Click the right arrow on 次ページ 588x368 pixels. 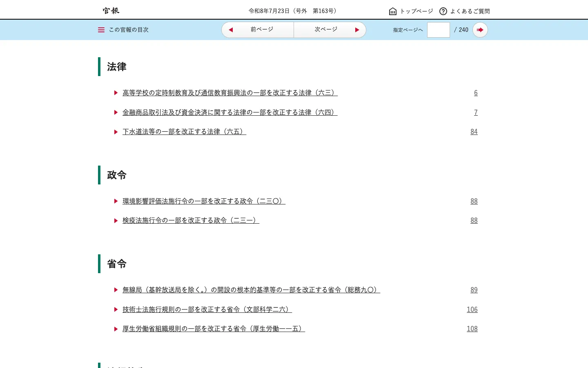[x=357, y=30]
